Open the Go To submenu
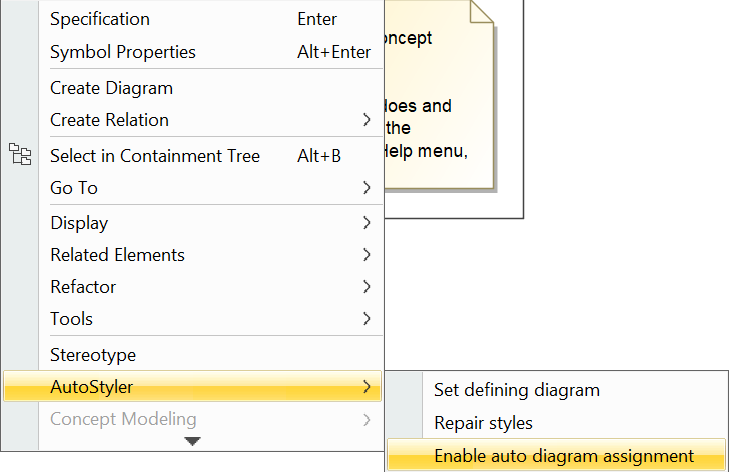The width and height of the screenshot is (731, 472). click(74, 188)
